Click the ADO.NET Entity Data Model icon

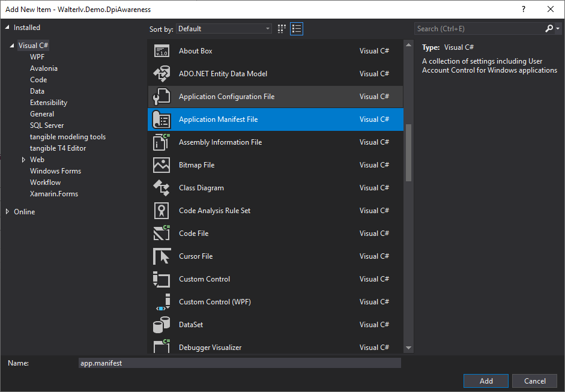162,73
